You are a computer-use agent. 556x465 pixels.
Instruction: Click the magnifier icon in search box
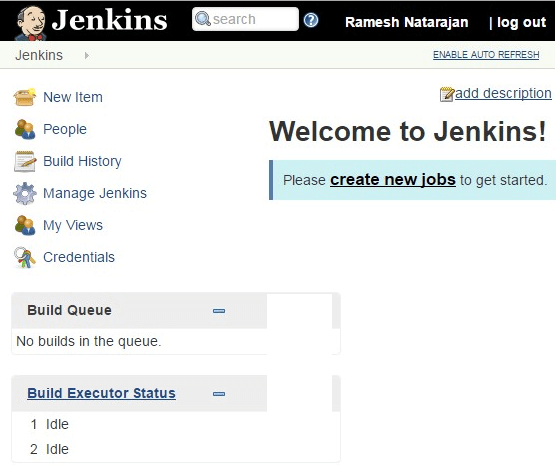pyautogui.click(x=203, y=19)
